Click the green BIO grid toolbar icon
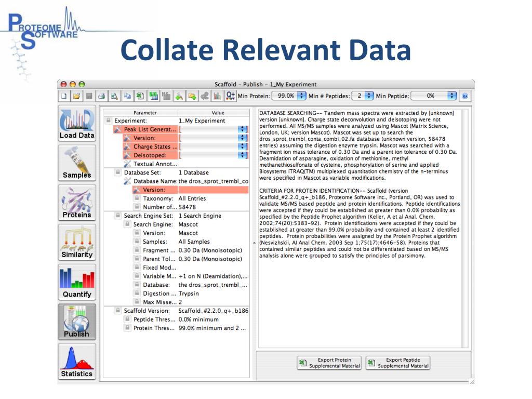 153,96
